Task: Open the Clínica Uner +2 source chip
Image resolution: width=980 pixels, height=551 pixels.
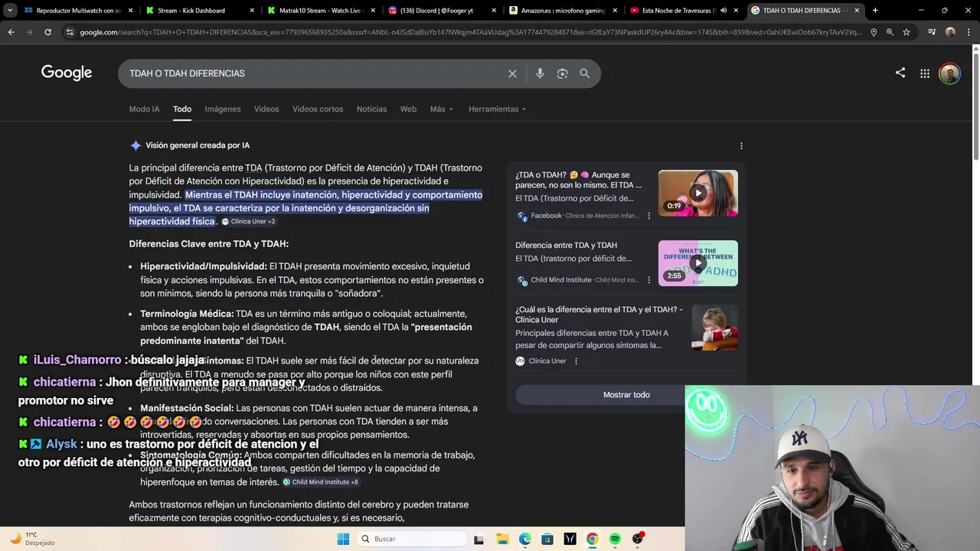Action: 249,221
